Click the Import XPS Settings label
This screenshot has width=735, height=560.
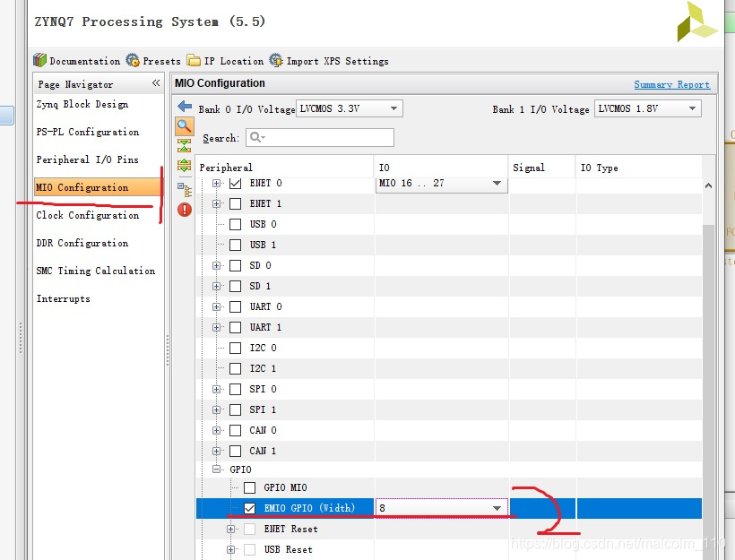pos(338,61)
